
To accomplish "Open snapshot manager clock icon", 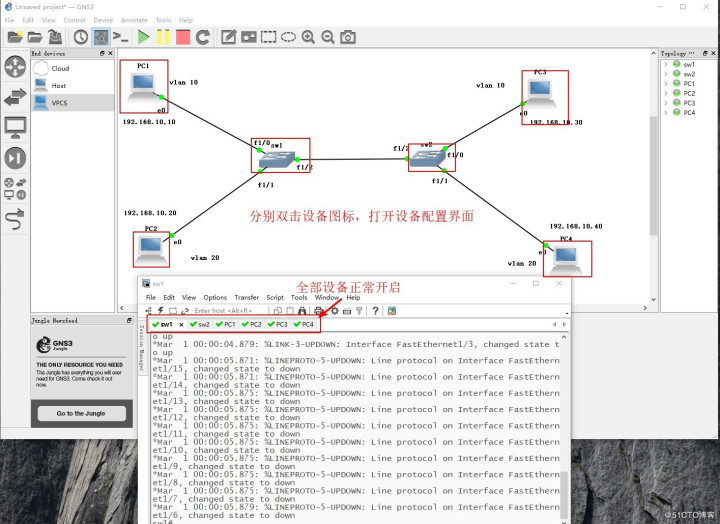I will [81, 37].
